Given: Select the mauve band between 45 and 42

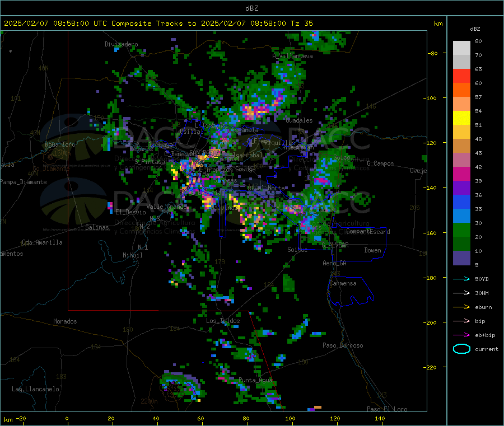Looking at the screenshot, I should (x=461, y=160).
